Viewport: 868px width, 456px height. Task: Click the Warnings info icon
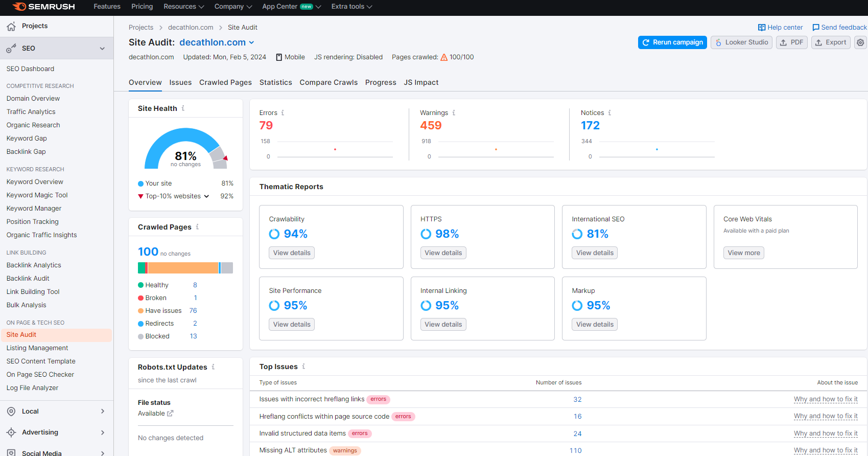pos(454,113)
